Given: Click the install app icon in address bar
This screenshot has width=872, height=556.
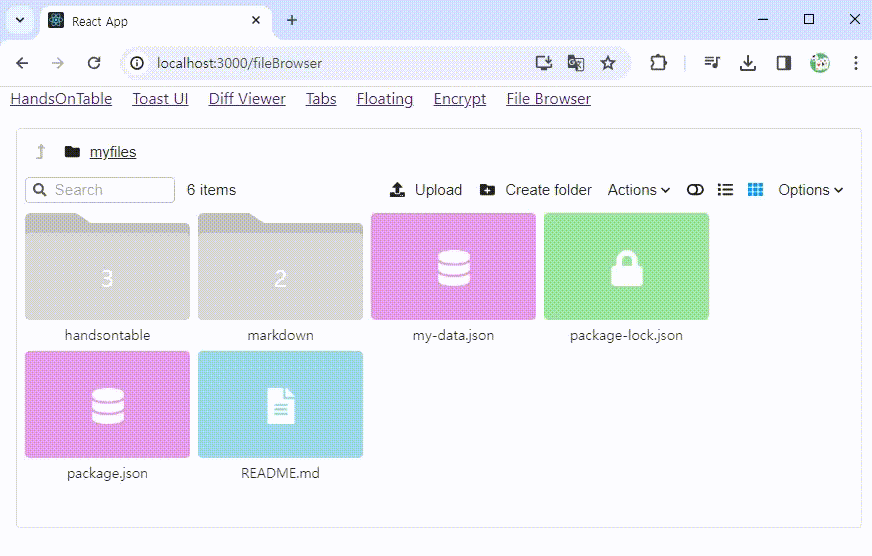Looking at the screenshot, I should pyautogui.click(x=544, y=63).
